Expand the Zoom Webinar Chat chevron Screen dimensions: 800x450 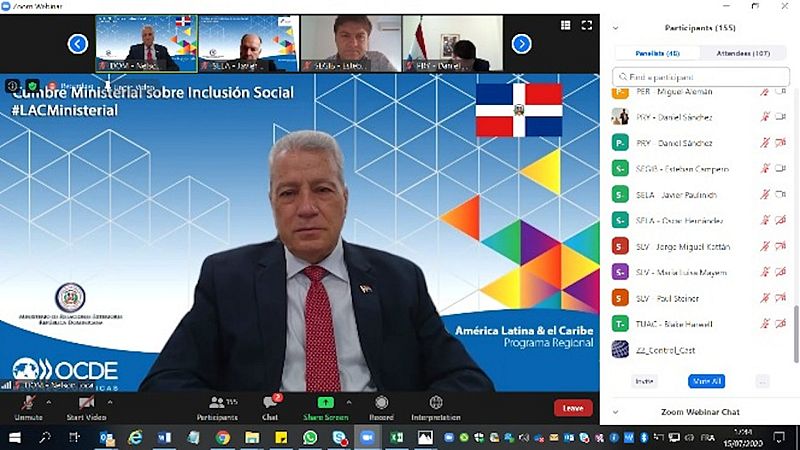pos(615,412)
